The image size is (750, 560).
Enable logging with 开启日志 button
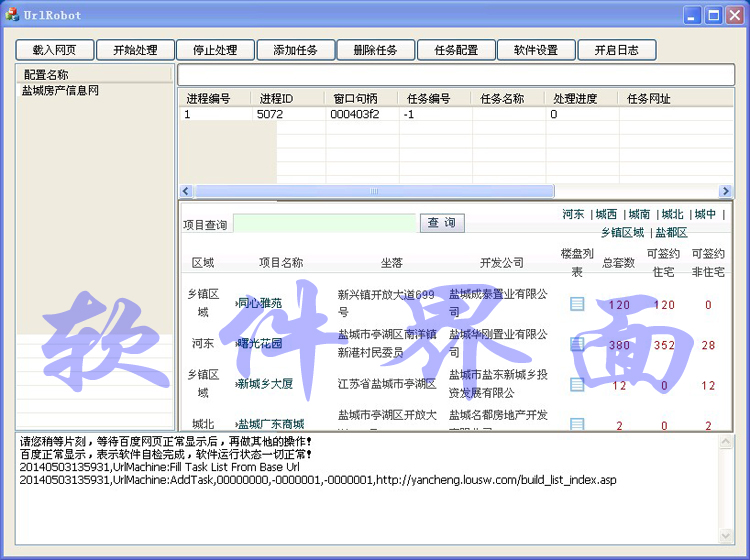click(x=617, y=50)
